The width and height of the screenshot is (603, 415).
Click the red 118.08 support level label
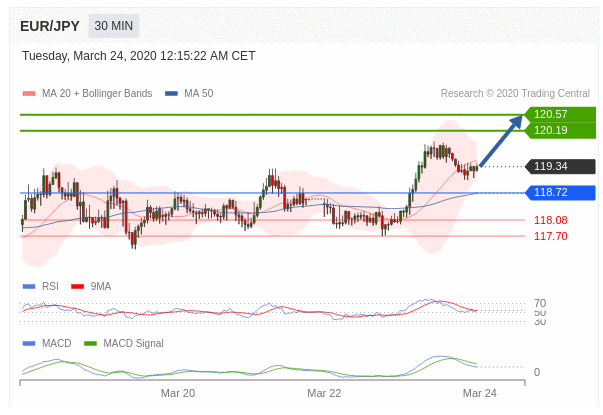pos(550,220)
